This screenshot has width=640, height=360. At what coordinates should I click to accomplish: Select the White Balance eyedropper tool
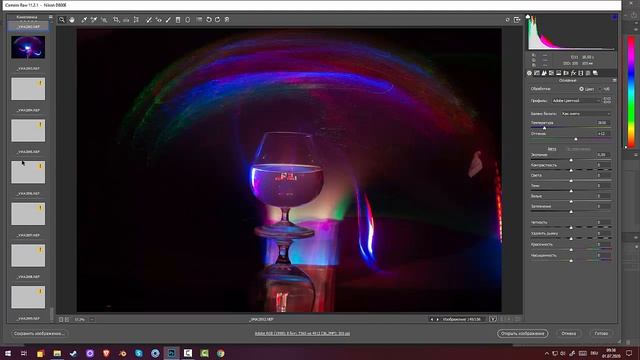pyautogui.click(x=84, y=20)
